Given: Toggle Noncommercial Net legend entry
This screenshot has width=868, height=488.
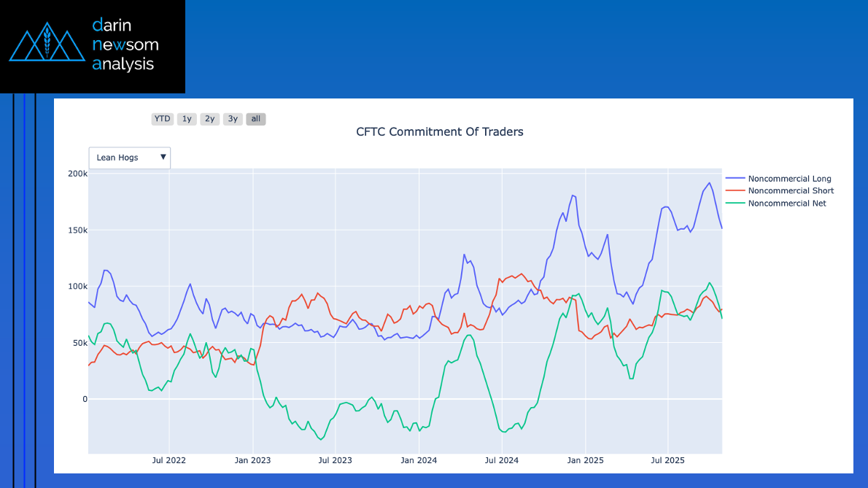Looking at the screenshot, I should (787, 204).
